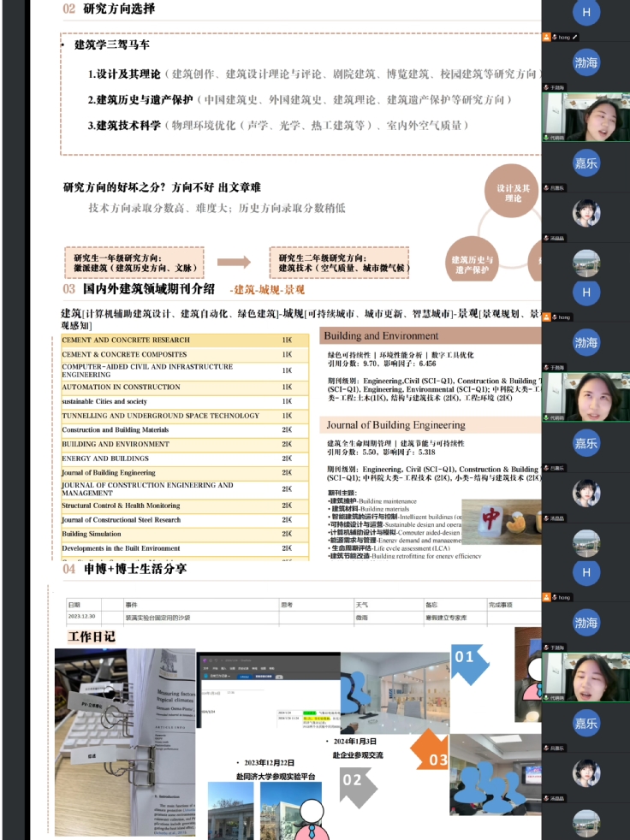Click the "工作日记" heading
Viewport: 630px width, 840px height.
pyautogui.click(x=92, y=637)
